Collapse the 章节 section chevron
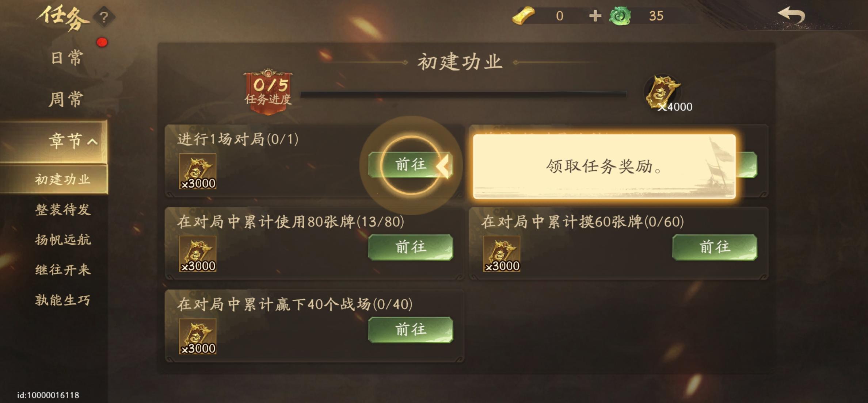The image size is (868, 403). point(93,142)
